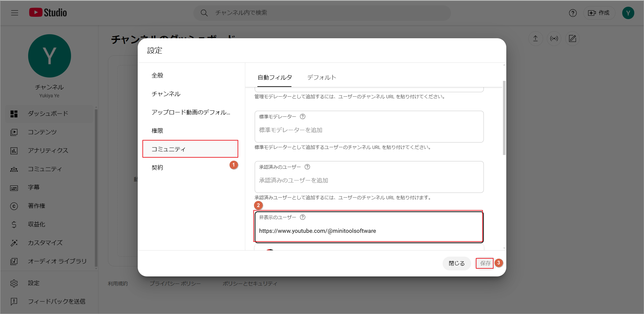The width and height of the screenshot is (644, 314).
Task: Click フィードバックを送信 in the sidebar
Action: click(x=50, y=302)
